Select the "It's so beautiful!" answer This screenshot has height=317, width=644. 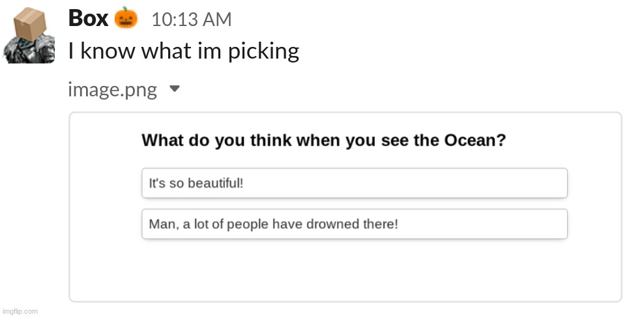tap(354, 183)
